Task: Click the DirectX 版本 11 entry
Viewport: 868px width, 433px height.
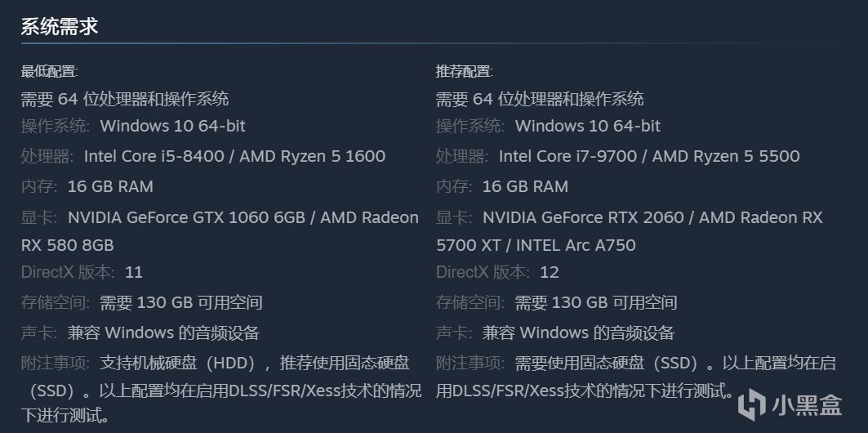Action: [x=82, y=272]
